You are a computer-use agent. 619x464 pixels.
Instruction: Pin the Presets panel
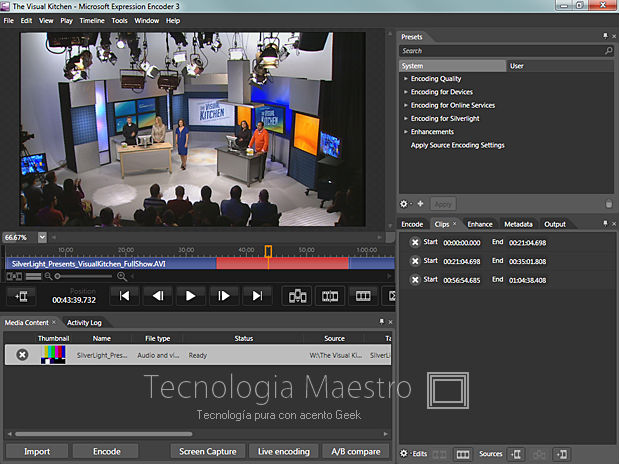pos(605,36)
